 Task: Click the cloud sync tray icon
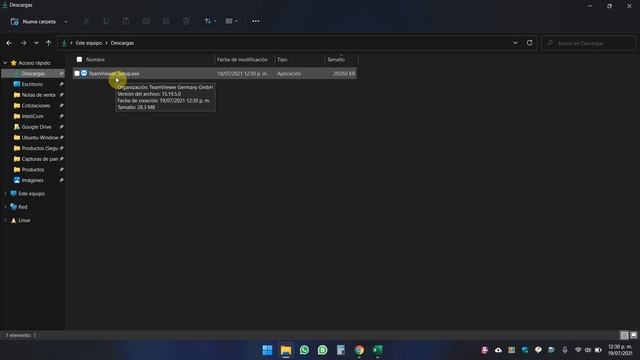tap(498, 350)
